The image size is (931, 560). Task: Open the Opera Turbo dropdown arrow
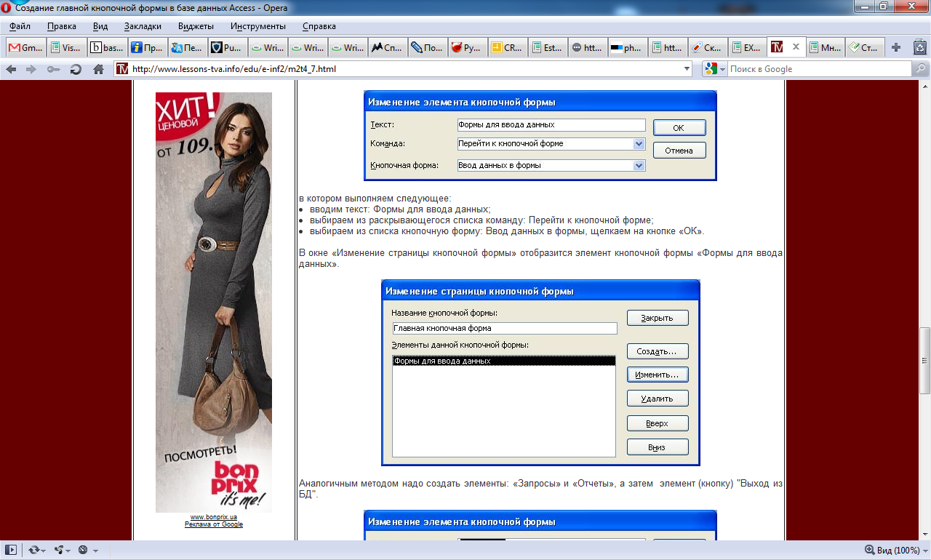tap(95, 551)
